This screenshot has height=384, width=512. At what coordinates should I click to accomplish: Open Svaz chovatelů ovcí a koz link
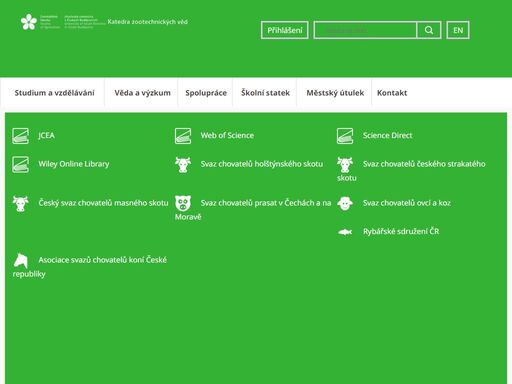407,203
